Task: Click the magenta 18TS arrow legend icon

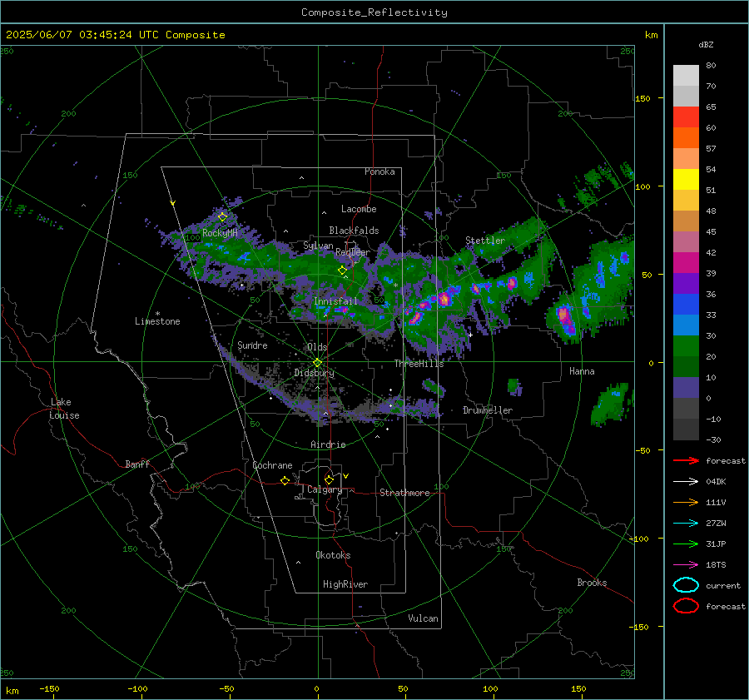Action: tap(686, 565)
